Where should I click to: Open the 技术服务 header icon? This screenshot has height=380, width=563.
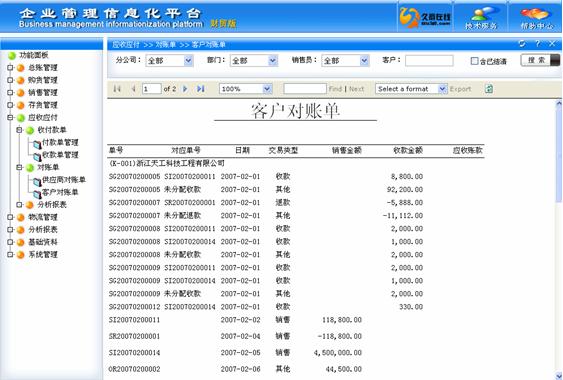tap(481, 17)
